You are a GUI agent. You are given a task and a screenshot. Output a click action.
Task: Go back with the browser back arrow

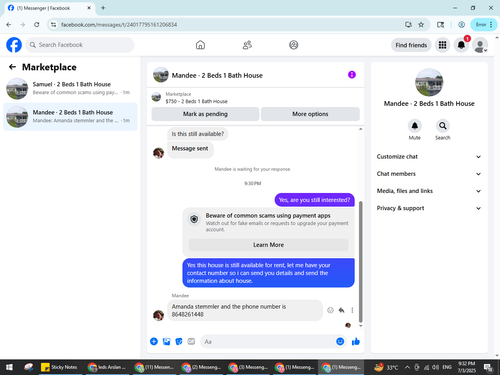[x=9, y=24]
